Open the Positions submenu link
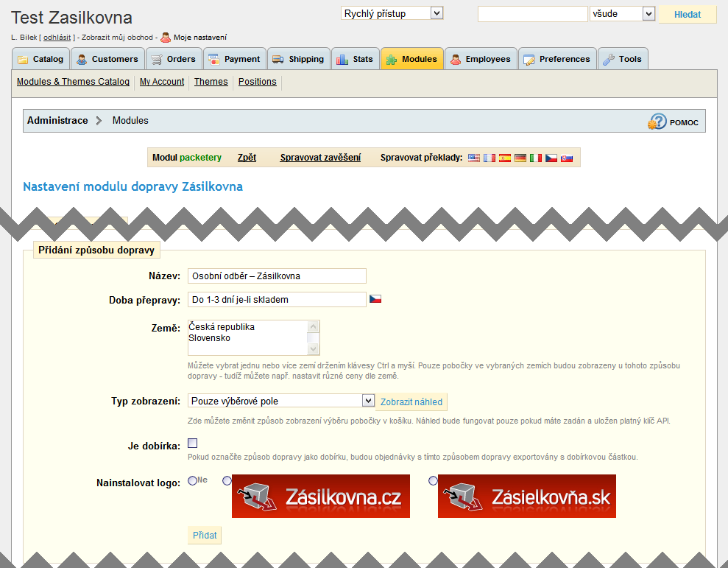Image resolution: width=728 pixels, height=568 pixels. click(257, 82)
